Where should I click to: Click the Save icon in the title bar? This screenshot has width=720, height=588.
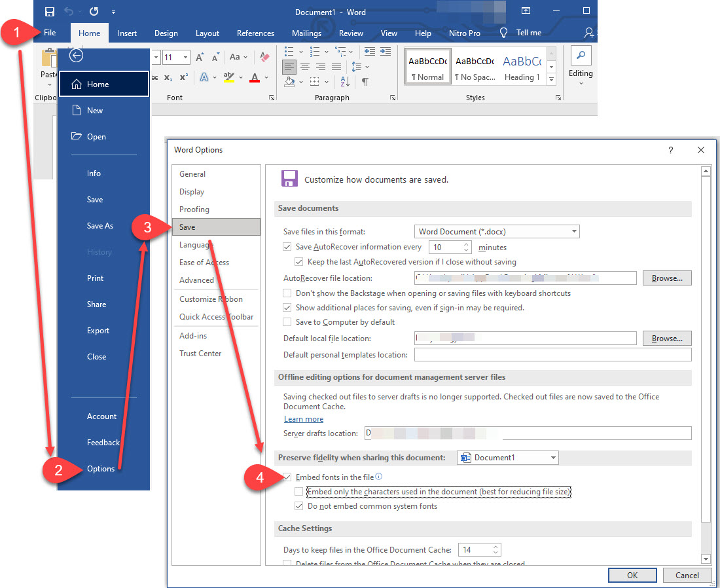tap(50, 11)
